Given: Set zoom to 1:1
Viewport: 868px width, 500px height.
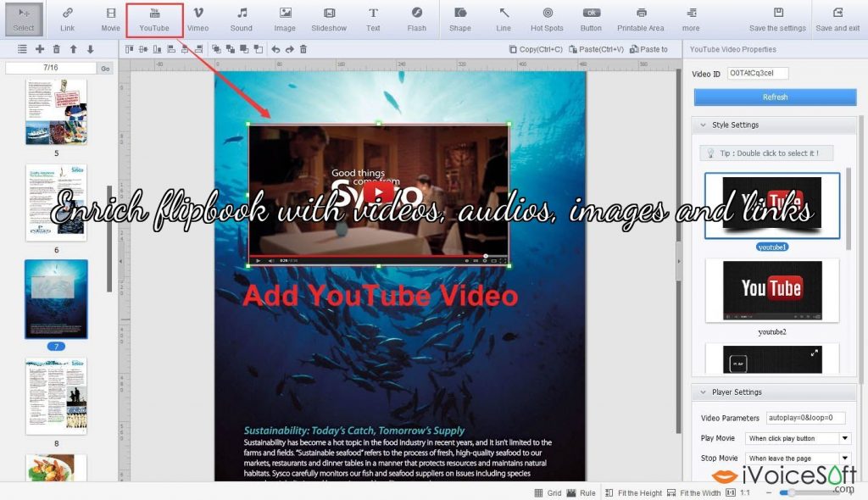Looking at the screenshot, I should click(x=738, y=493).
